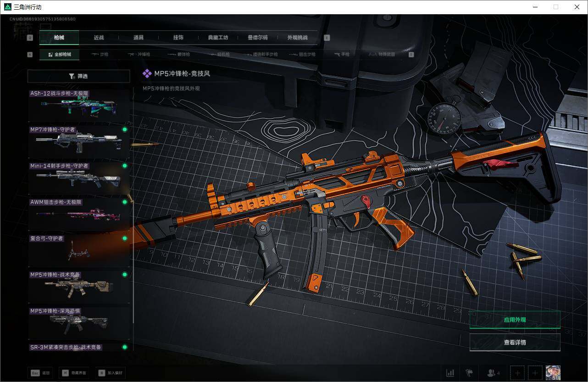This screenshot has width=588, height=382.
Task: Click the MP5冲锋枪-竞技风 skin title
Action: click(182, 73)
